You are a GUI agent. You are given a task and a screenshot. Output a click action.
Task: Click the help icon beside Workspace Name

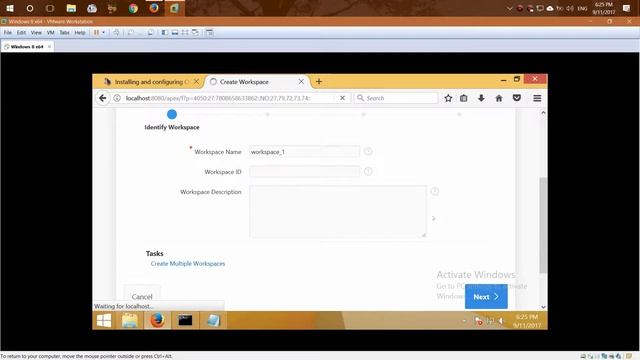(x=368, y=151)
